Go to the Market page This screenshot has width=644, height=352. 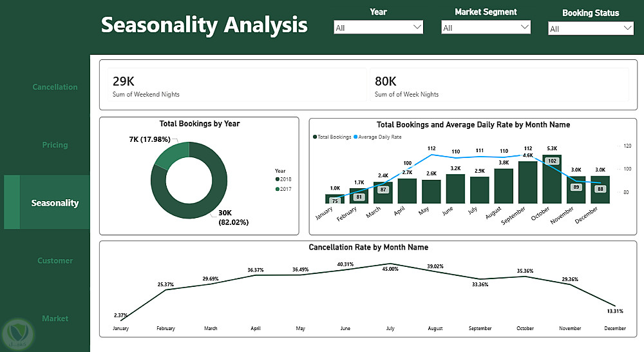55,318
